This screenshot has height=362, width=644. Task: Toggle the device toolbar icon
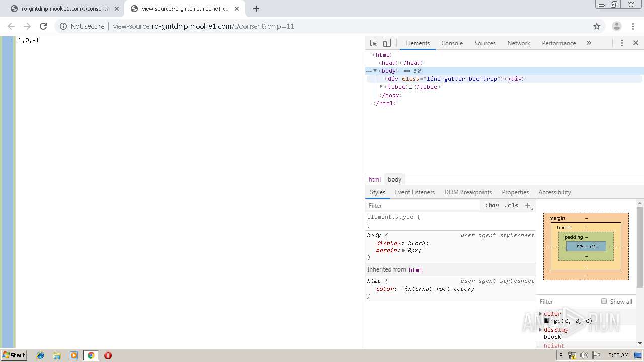point(387,43)
